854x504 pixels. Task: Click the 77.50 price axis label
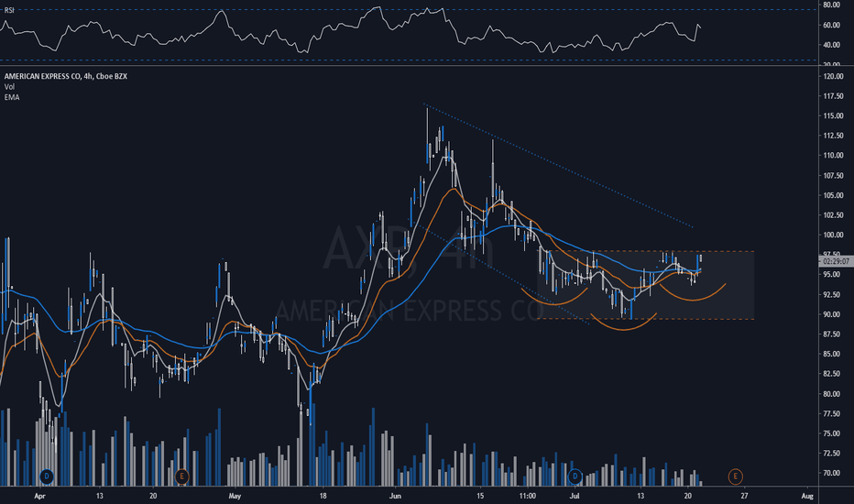[833, 413]
